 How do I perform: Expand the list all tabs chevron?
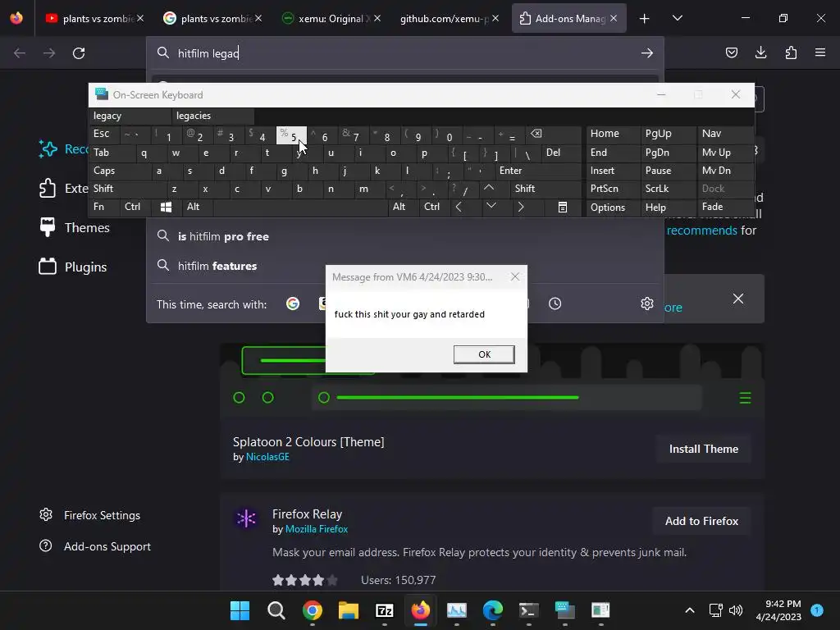click(x=677, y=18)
